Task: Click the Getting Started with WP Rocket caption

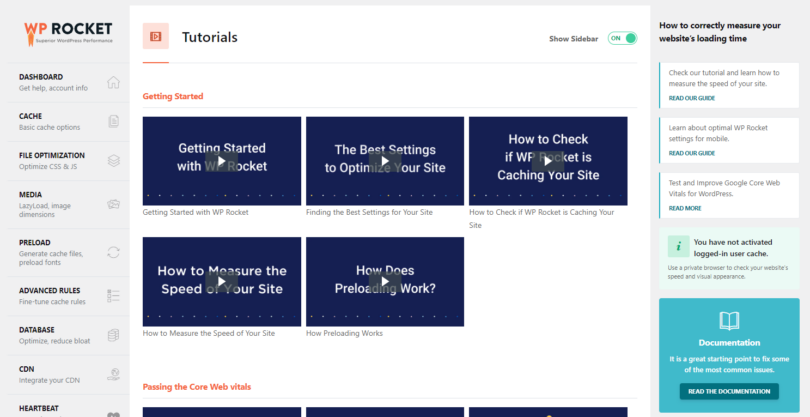Action: 195,212
